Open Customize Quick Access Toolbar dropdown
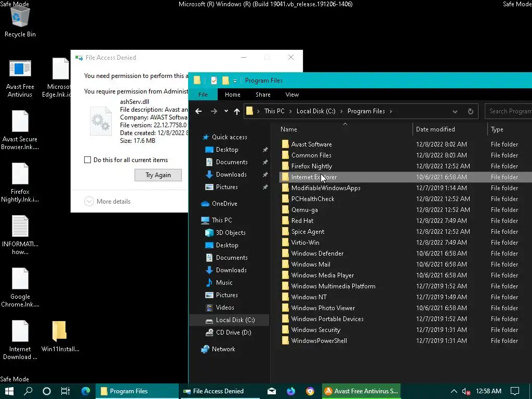 235,81
